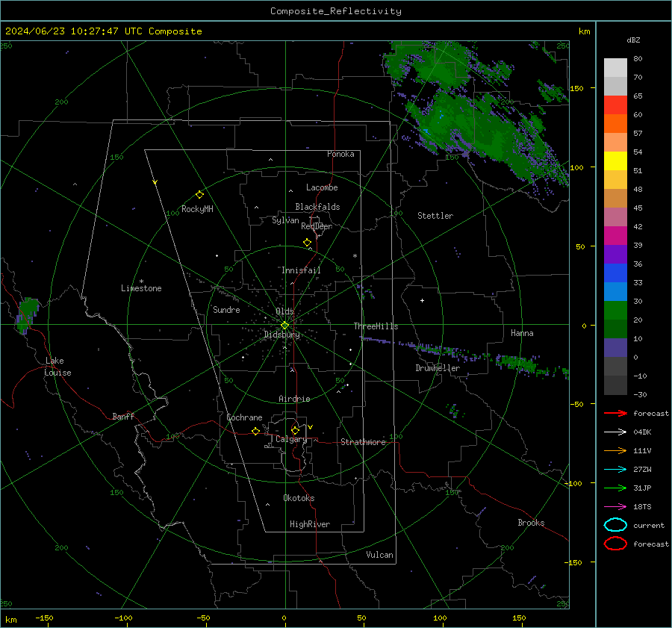Click the blue swatch between 36 and 33
The image size is (672, 628).
615,273
